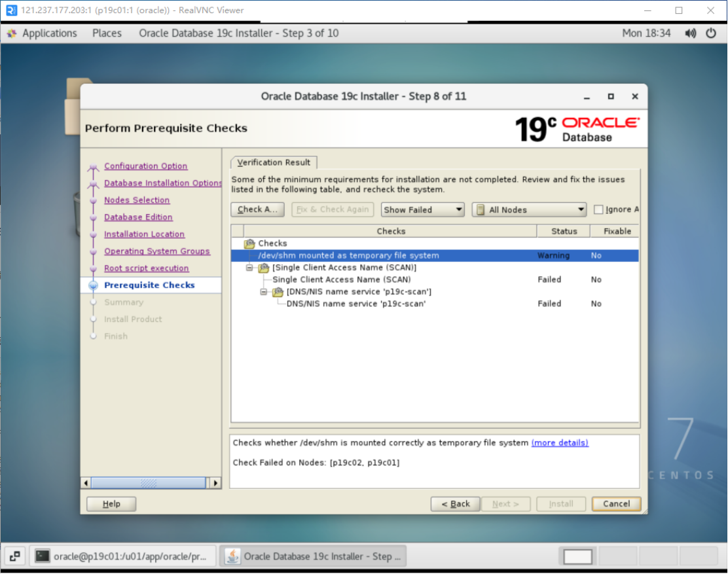Click the sidebar horizontal scrollbar right arrow
Screen dimensions: 728x574
(214, 483)
